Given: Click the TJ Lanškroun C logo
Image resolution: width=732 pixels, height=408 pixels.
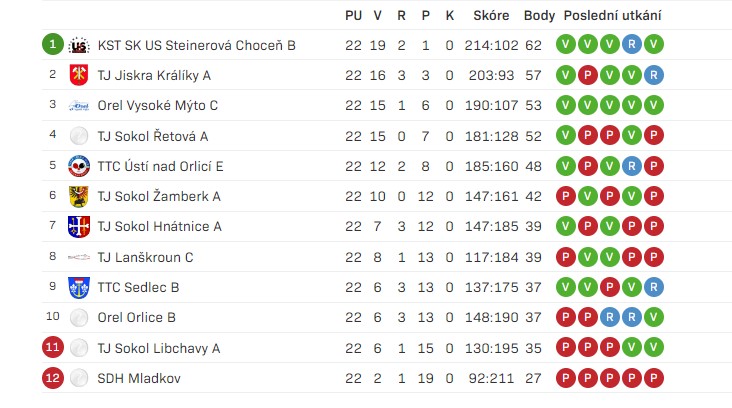Looking at the screenshot, I should click(79, 257).
